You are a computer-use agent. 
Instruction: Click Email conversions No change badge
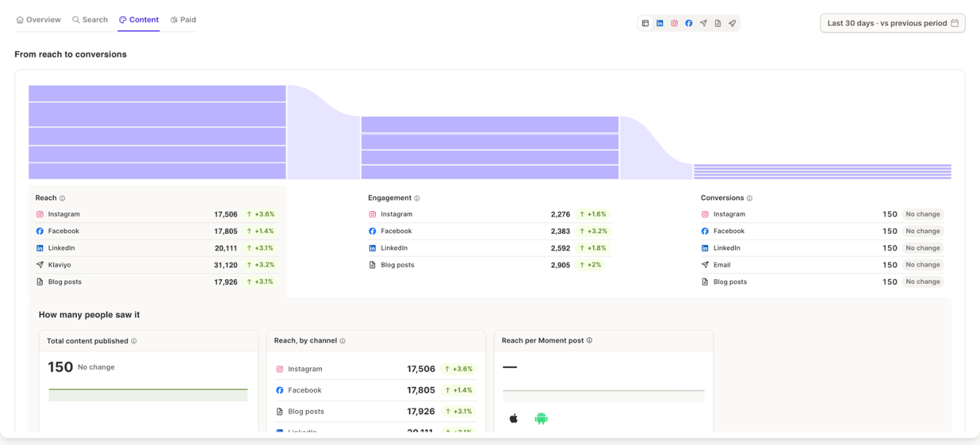(x=923, y=265)
